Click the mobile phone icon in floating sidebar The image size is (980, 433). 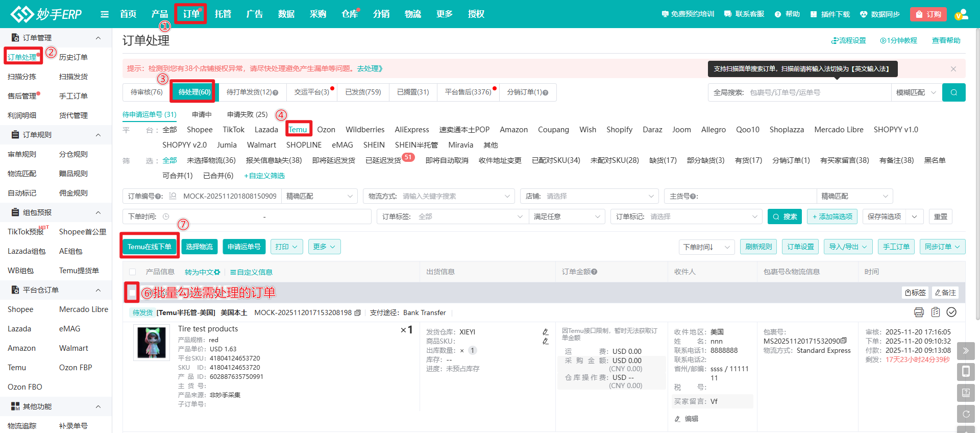pos(966,372)
